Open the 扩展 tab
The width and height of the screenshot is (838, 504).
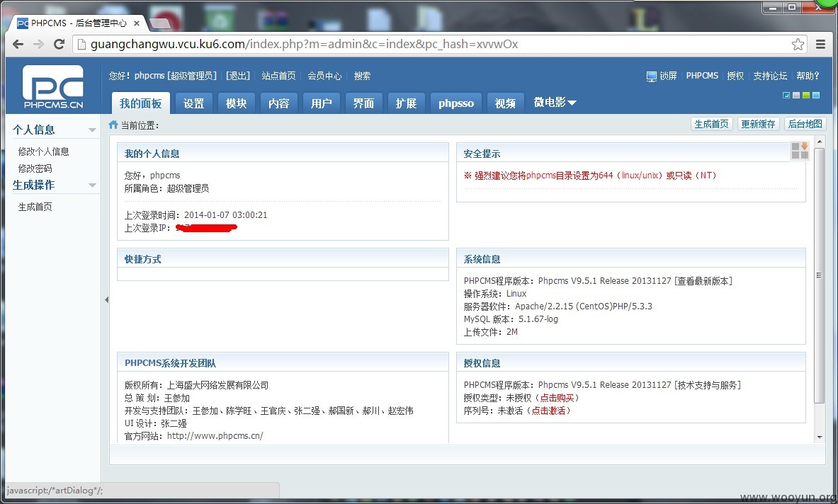point(406,103)
